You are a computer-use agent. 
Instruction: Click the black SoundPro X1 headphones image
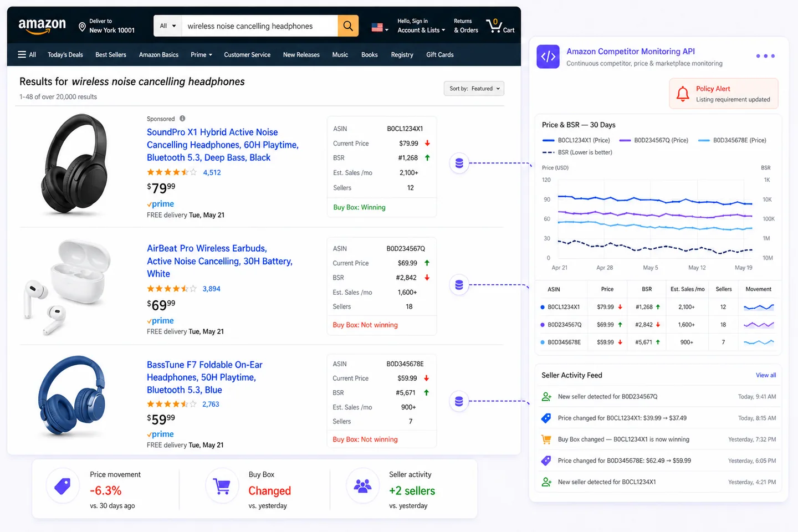tap(75, 165)
